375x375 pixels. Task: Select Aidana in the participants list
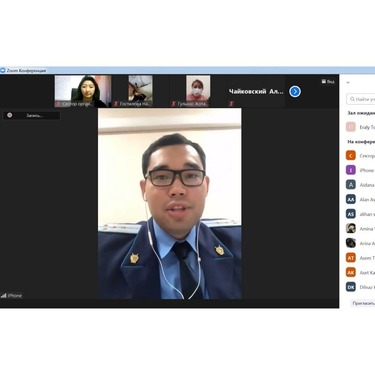tap(360, 185)
